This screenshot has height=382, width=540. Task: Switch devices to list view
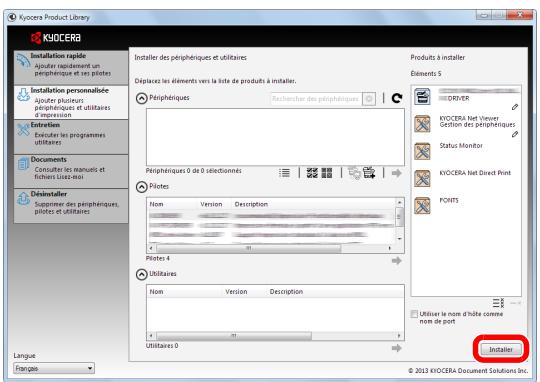click(x=284, y=173)
